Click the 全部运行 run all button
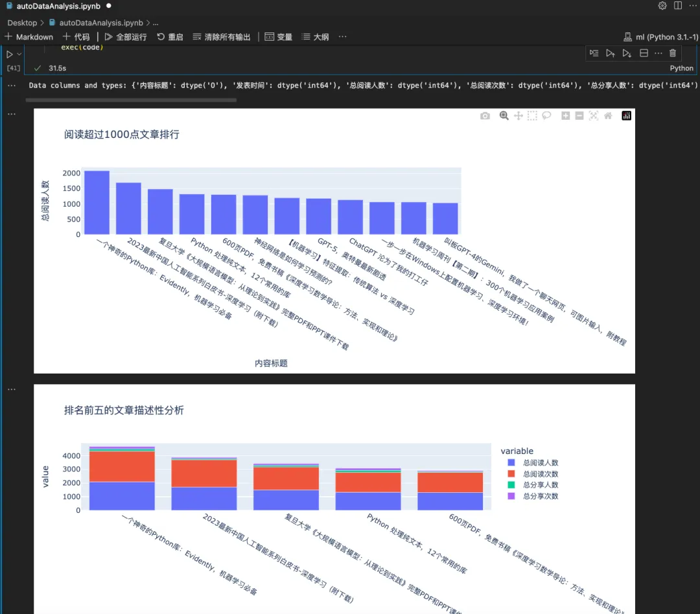700x614 pixels. [126, 37]
